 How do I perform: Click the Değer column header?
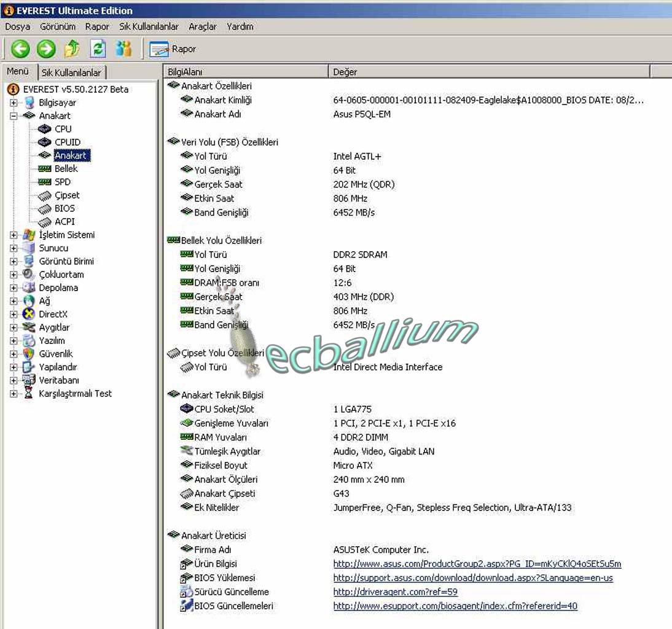click(x=345, y=72)
